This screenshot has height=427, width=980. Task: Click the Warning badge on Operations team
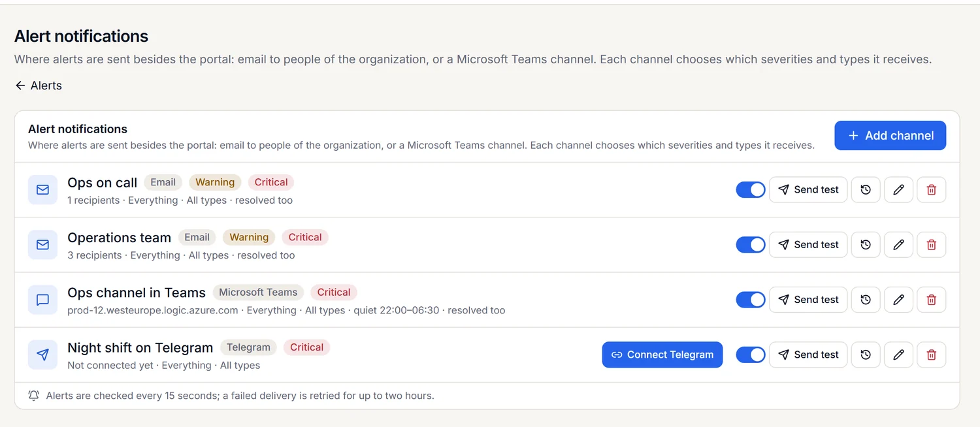249,238
